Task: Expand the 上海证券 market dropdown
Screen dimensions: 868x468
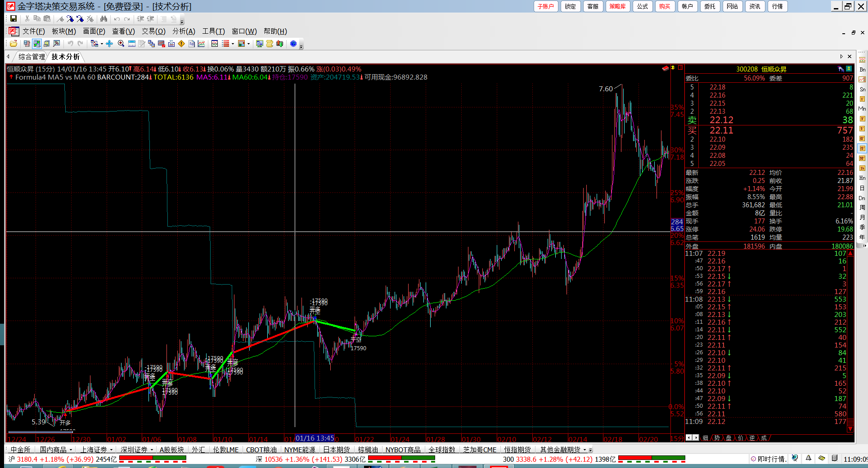Action: tap(111, 450)
